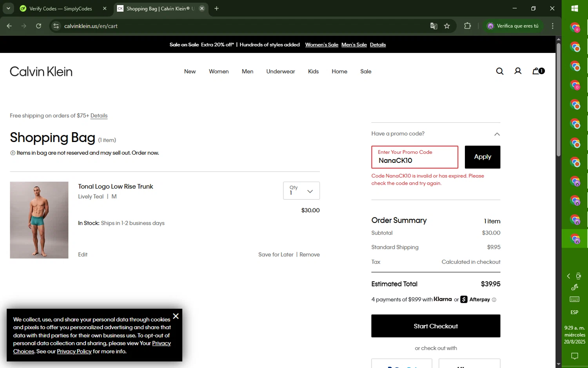Open the tab search dropdown arrow
The width and height of the screenshot is (588, 368).
tap(8, 8)
